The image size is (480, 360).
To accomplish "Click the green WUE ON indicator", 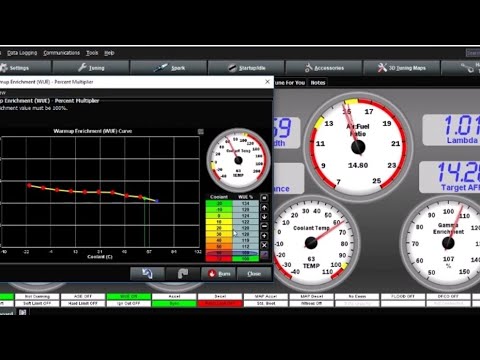I will click(x=129, y=296).
